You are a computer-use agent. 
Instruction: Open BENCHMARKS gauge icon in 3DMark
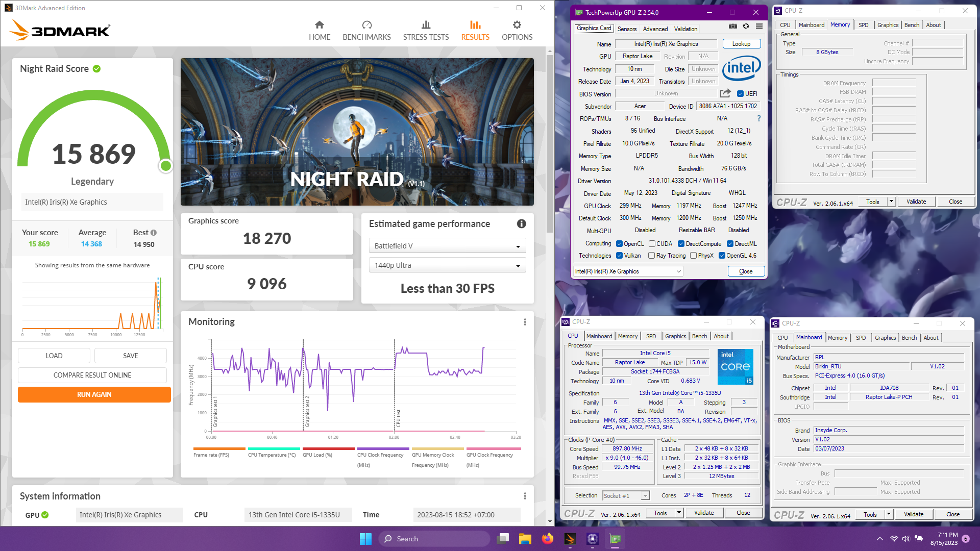[366, 25]
